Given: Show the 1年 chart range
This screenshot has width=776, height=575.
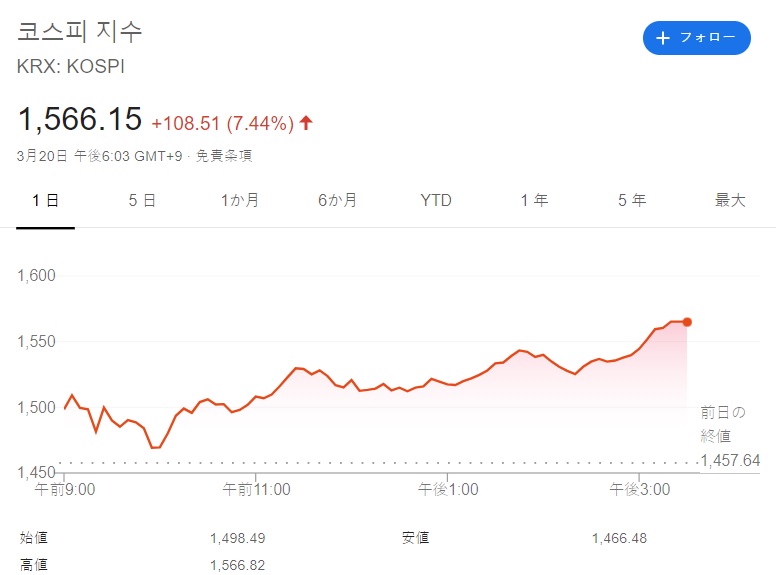Looking at the screenshot, I should [x=534, y=200].
